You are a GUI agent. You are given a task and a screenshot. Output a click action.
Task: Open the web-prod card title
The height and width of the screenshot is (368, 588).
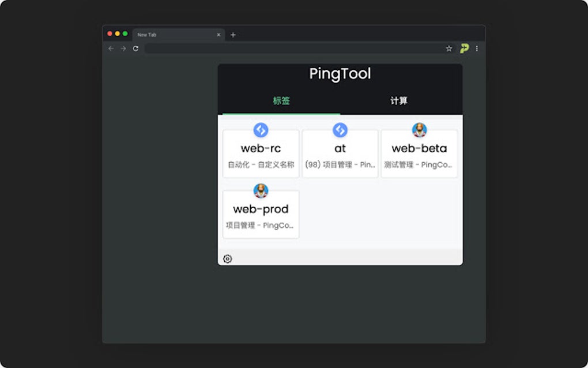pos(261,209)
